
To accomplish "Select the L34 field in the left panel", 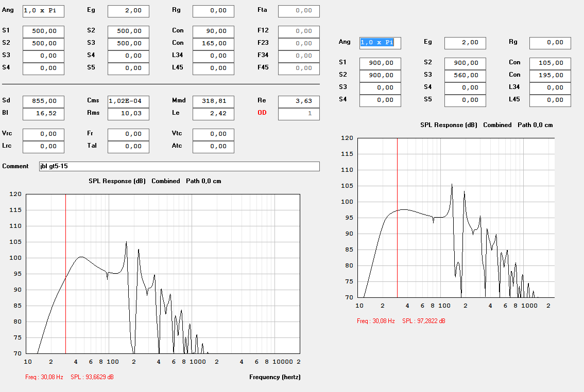I will click(x=213, y=56).
